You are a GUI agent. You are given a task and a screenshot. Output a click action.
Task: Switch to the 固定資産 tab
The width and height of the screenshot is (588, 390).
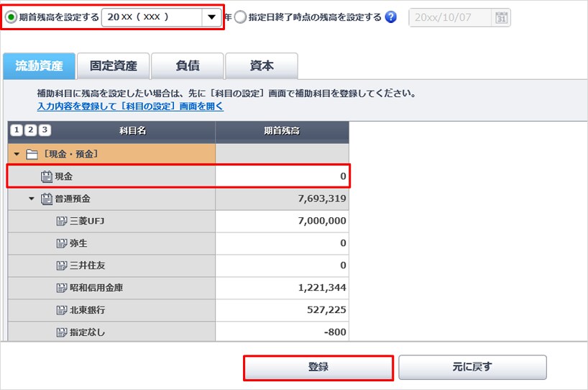click(113, 66)
